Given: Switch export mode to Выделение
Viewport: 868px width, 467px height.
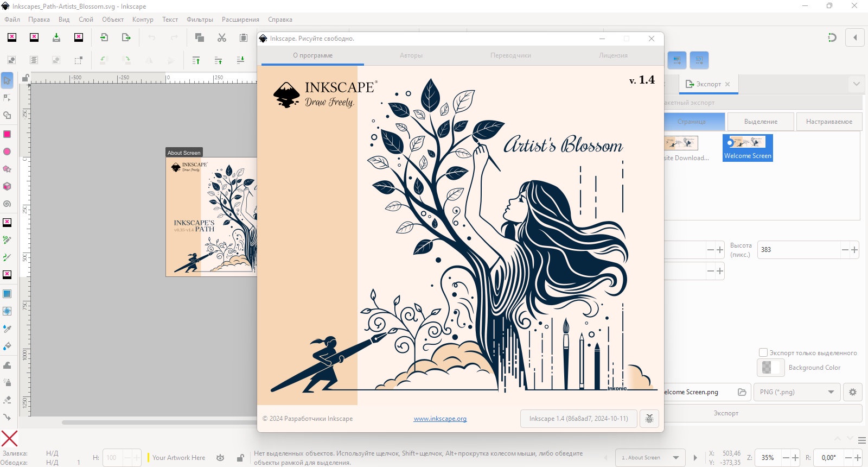Looking at the screenshot, I should click(761, 122).
